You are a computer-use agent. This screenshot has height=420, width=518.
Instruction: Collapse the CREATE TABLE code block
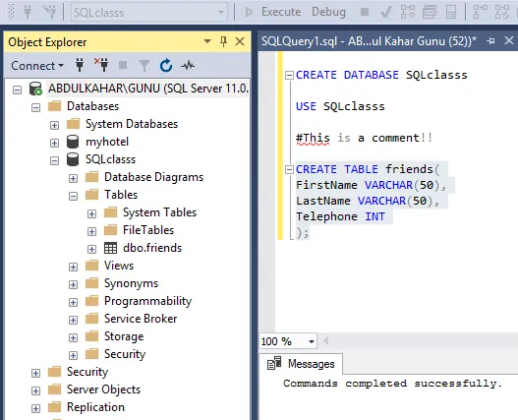tap(289, 169)
